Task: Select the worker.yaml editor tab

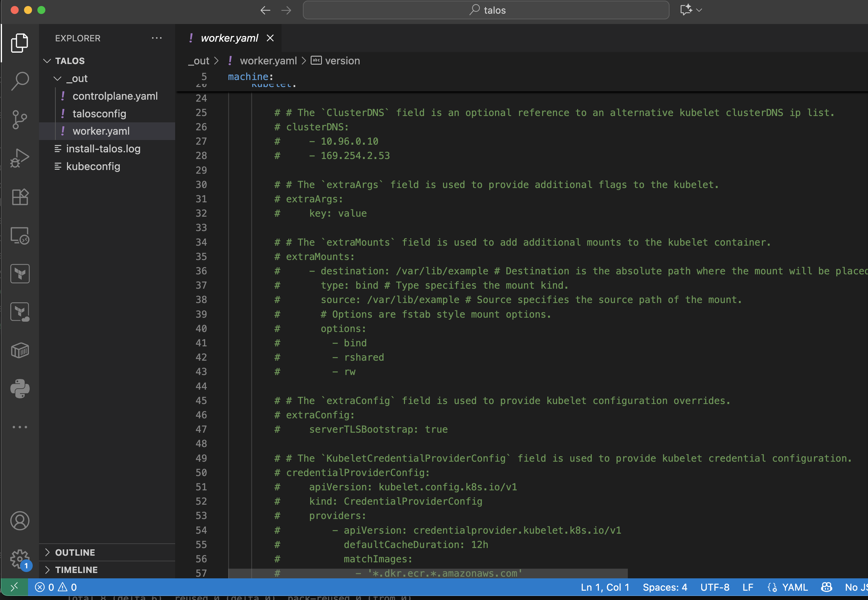Action: (x=229, y=38)
